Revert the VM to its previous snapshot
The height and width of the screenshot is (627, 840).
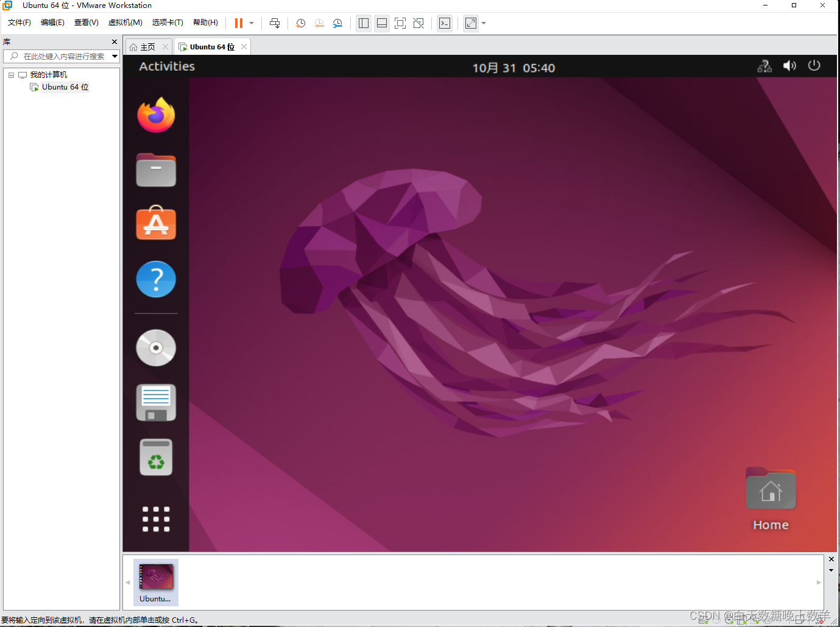coord(319,23)
